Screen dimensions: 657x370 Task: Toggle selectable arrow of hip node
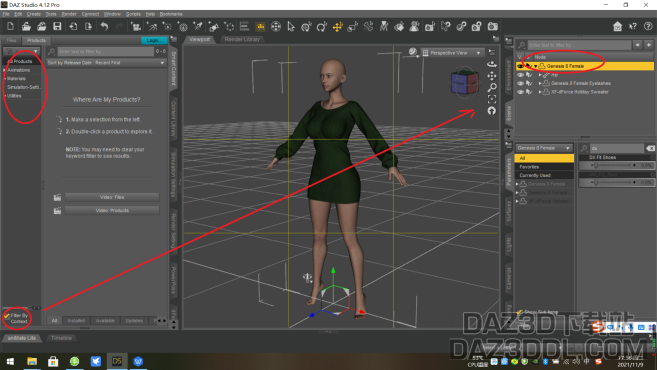[x=529, y=75]
